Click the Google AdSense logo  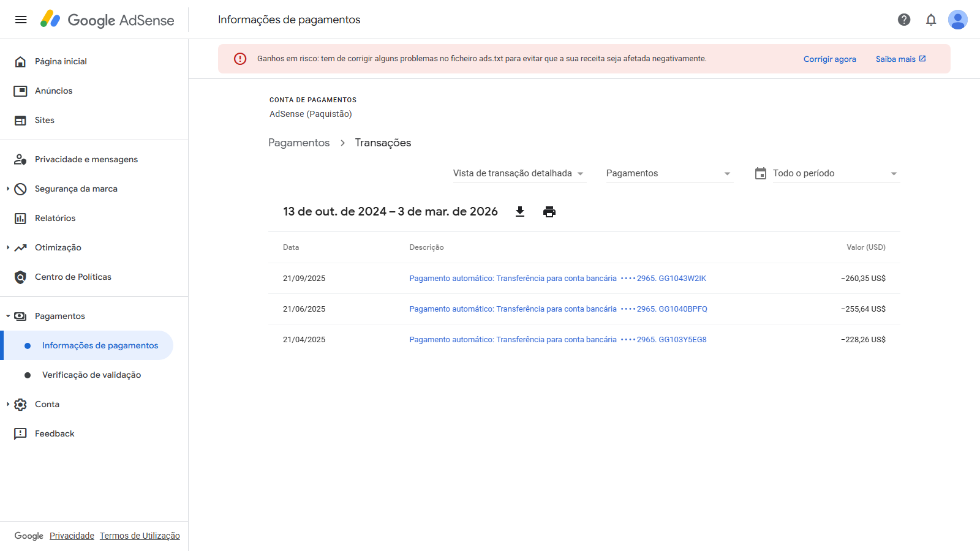[x=108, y=20]
